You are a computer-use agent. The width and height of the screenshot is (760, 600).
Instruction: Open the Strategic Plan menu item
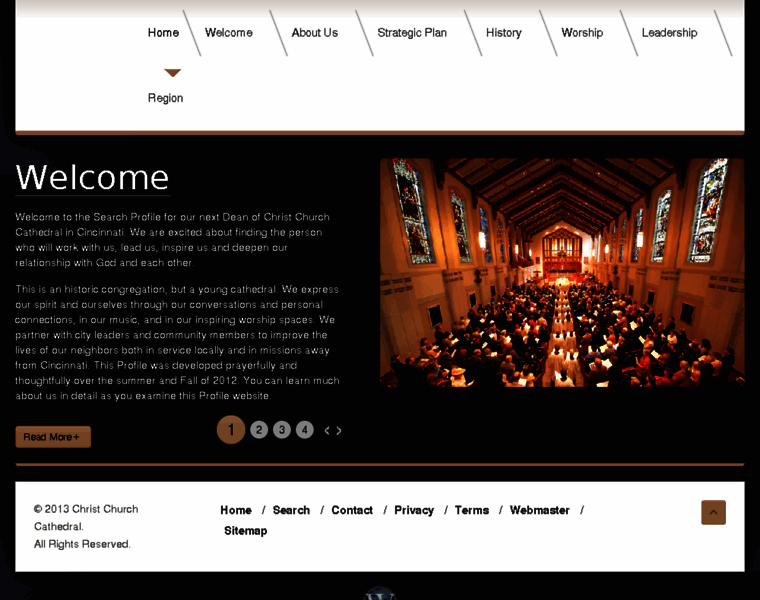coord(412,32)
